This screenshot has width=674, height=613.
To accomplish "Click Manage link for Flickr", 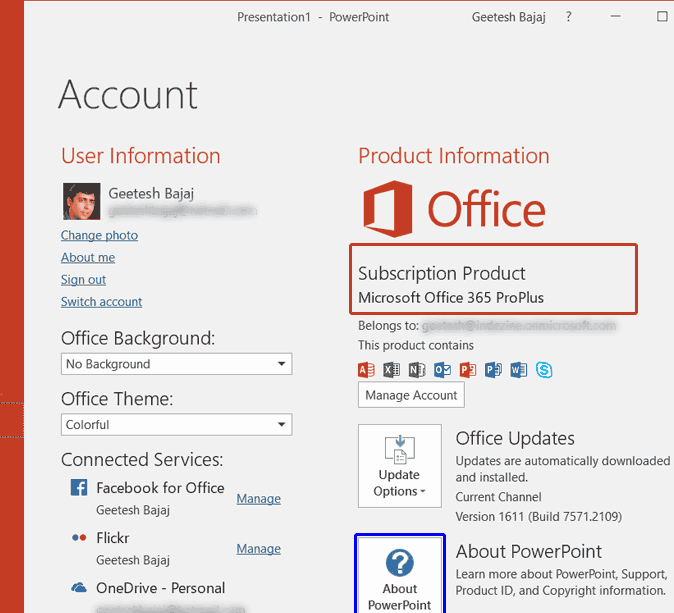I will click(x=259, y=548).
